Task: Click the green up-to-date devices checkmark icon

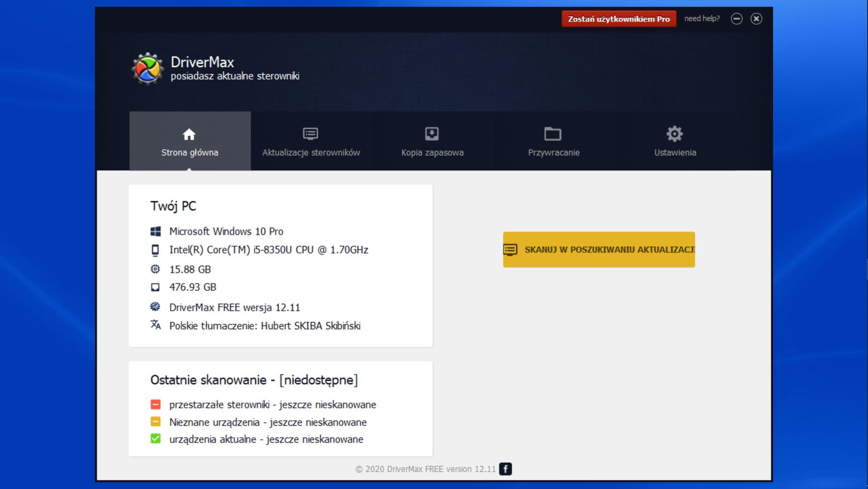Action: click(x=155, y=438)
